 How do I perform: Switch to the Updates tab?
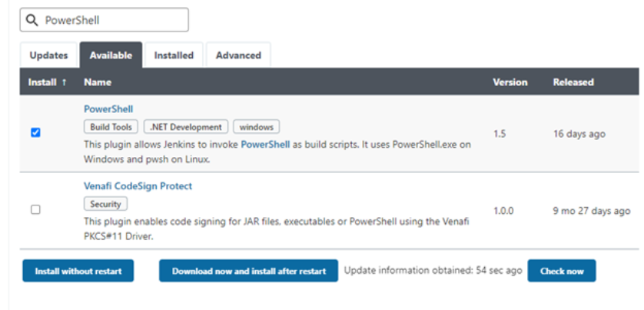click(x=48, y=55)
